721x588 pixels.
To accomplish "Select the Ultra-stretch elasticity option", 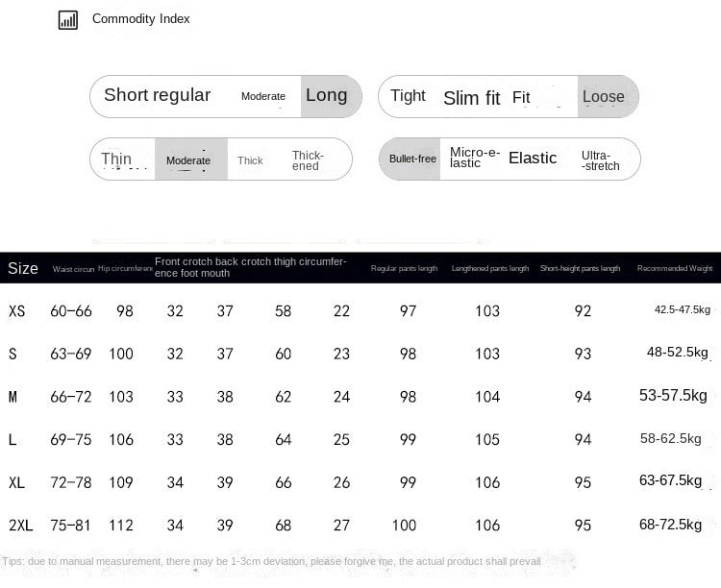I will point(601,160).
